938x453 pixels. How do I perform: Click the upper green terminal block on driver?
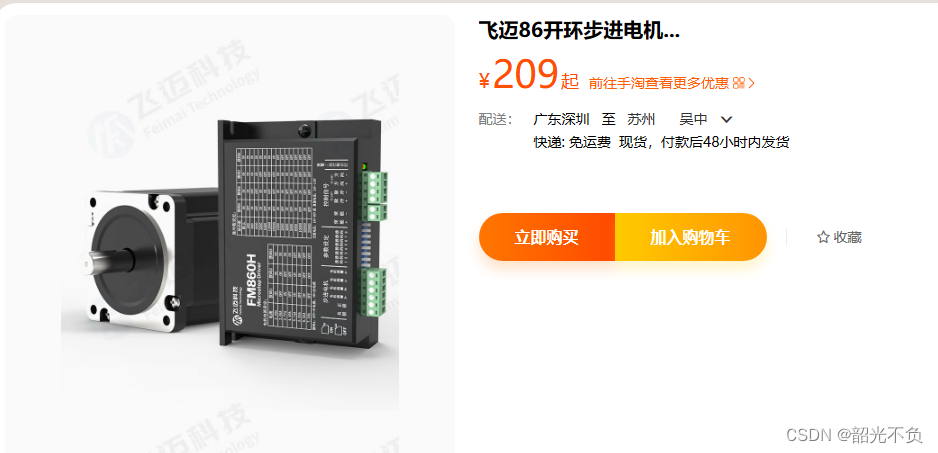[x=375, y=195]
